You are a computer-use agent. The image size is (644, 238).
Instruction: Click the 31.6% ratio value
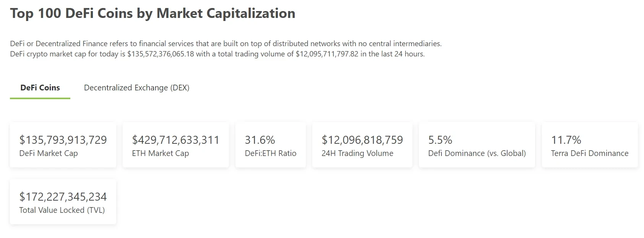click(260, 140)
